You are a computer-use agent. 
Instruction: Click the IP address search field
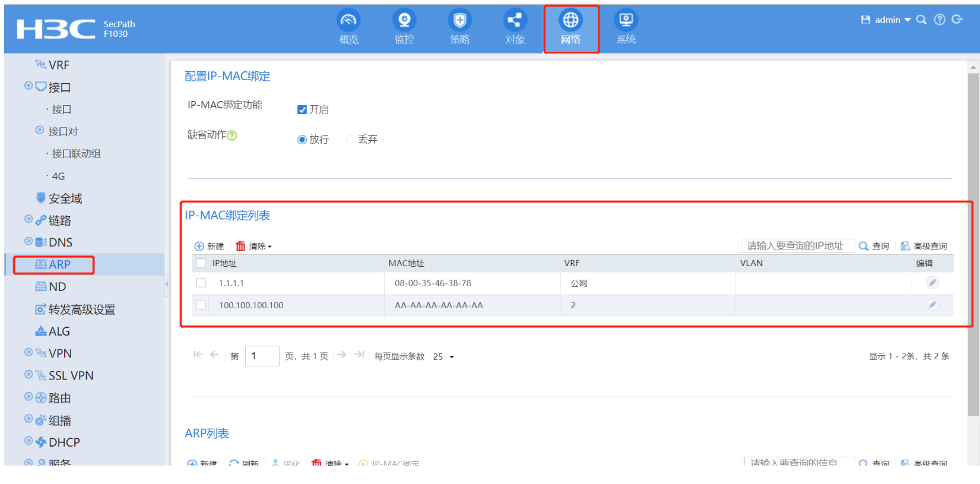point(798,246)
